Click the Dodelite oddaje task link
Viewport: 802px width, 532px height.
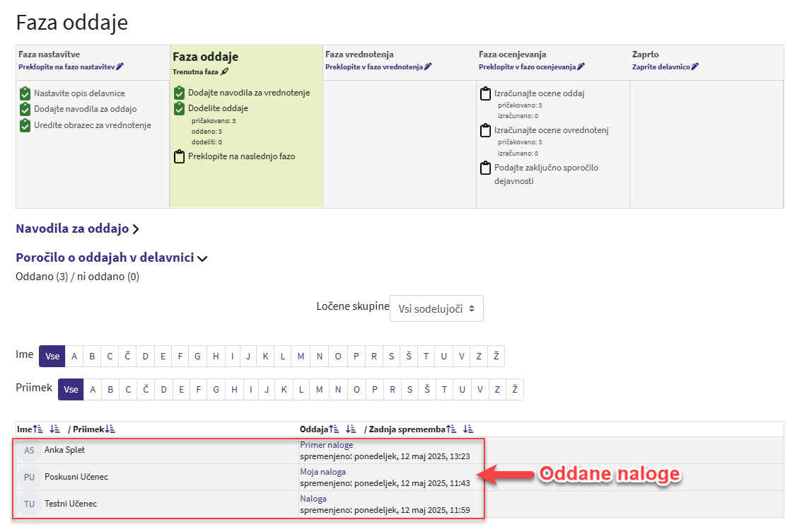coord(218,108)
